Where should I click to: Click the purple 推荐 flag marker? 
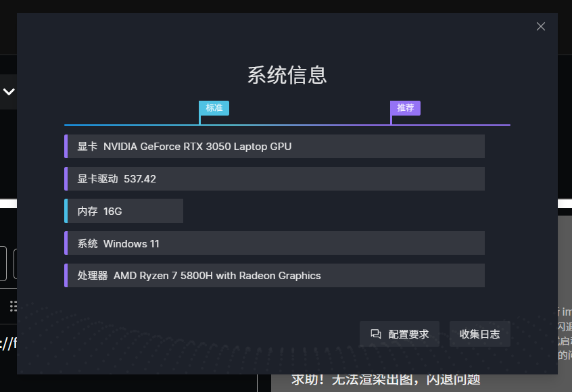(x=405, y=108)
